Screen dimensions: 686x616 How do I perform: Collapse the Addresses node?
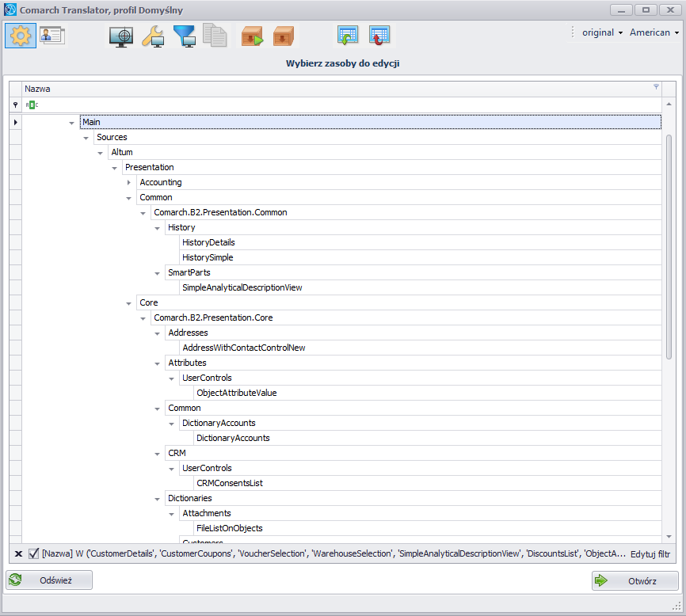[x=157, y=333]
